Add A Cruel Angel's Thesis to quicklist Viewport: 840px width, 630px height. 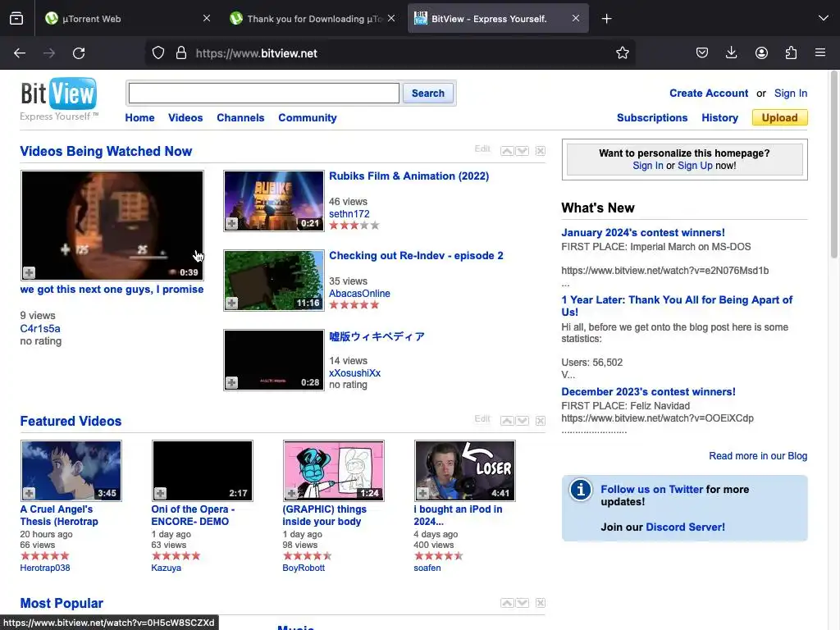pos(29,493)
